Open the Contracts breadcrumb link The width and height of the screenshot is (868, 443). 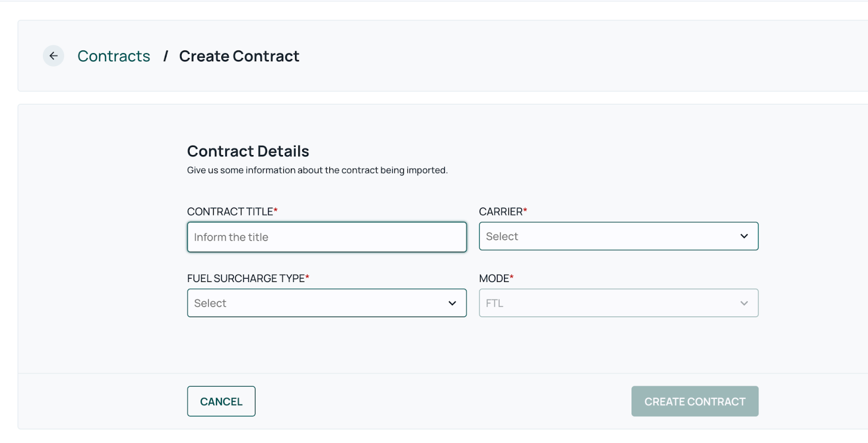pyautogui.click(x=113, y=56)
